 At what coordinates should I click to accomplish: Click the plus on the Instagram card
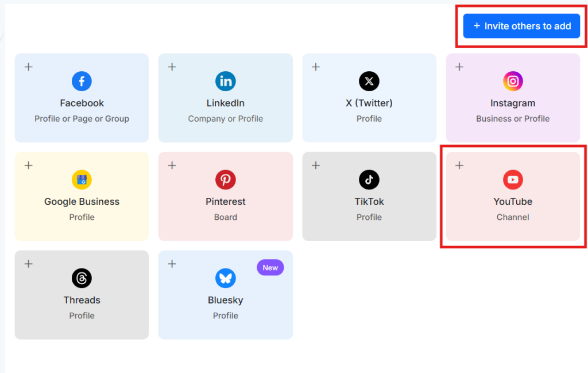459,67
